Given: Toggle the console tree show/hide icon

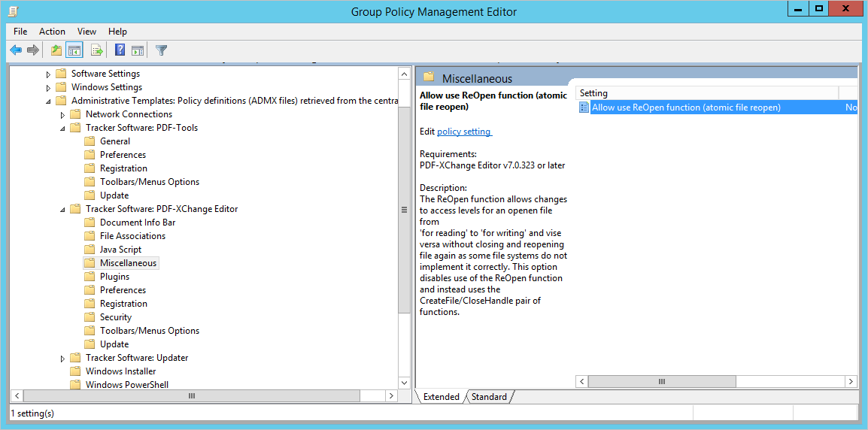Looking at the screenshot, I should coord(74,50).
